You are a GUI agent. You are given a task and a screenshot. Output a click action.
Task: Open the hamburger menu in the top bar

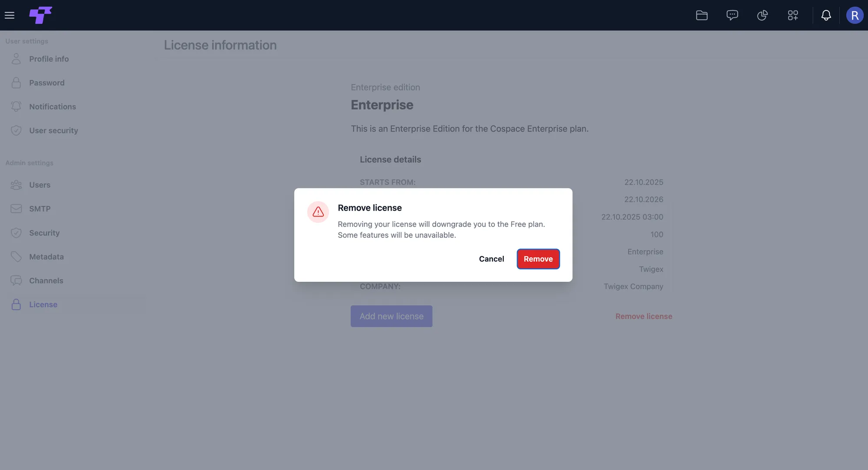coord(10,15)
